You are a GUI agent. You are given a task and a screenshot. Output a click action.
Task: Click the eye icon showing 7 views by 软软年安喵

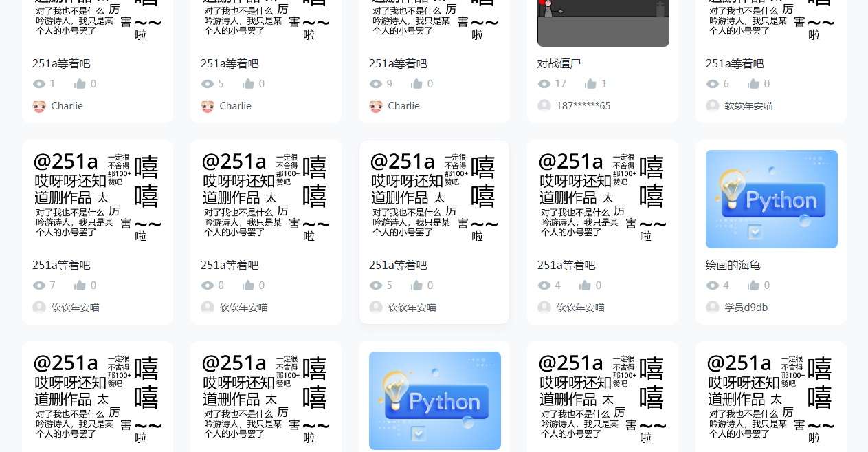click(x=39, y=286)
